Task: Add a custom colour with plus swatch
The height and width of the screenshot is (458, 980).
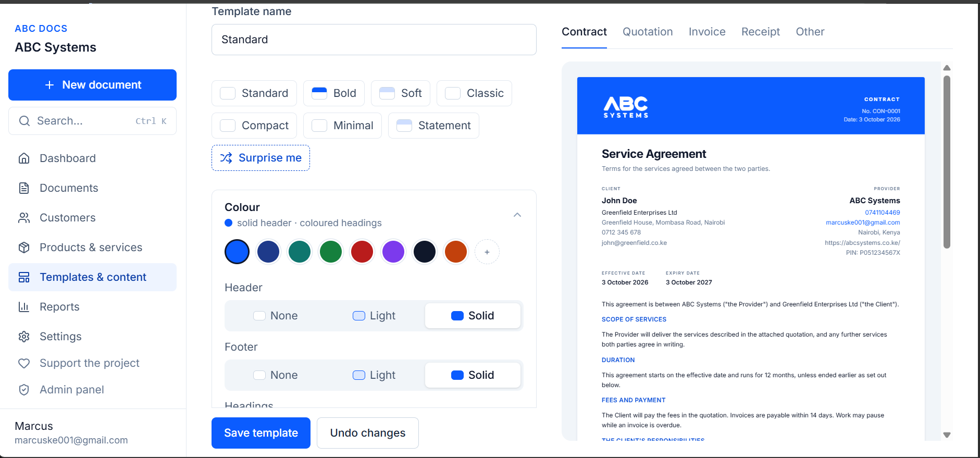Action: click(x=487, y=252)
